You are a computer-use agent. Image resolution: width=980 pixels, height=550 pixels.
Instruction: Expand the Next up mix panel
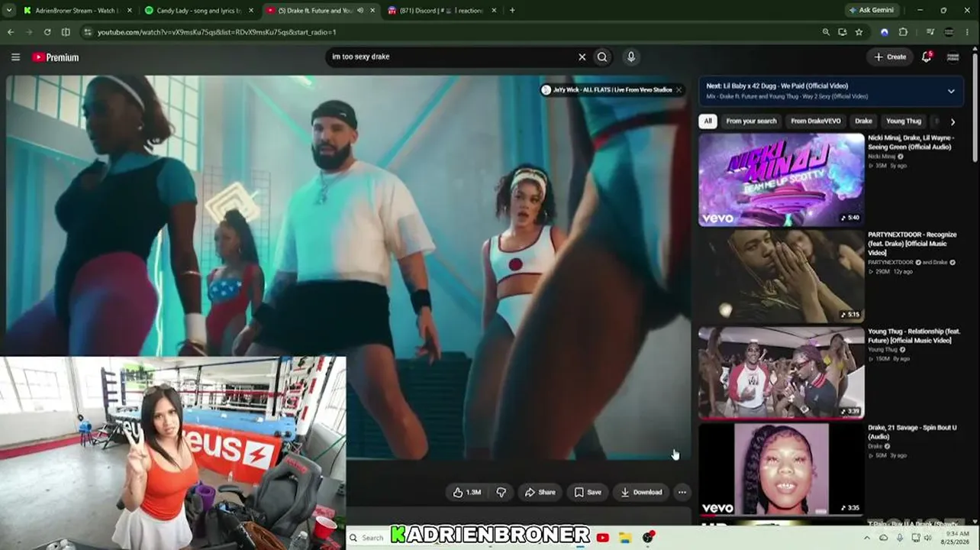(951, 91)
